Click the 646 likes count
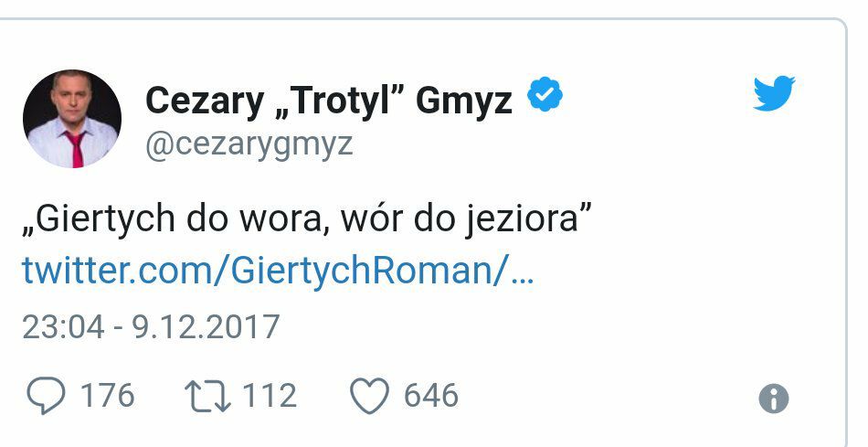The width and height of the screenshot is (868, 447). coord(431,396)
